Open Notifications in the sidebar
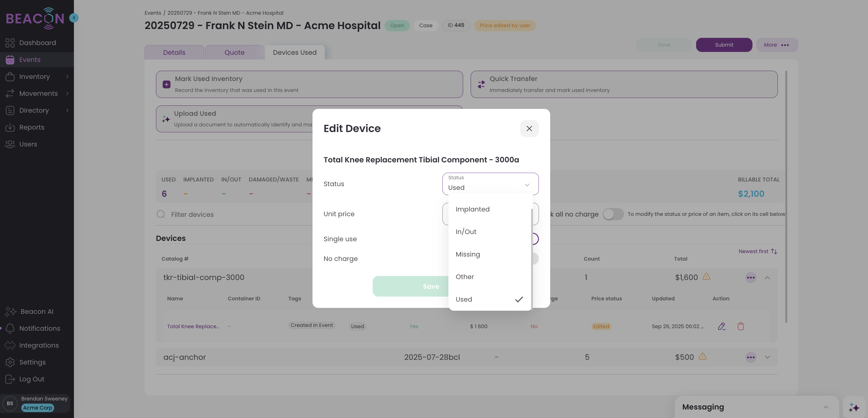 pyautogui.click(x=39, y=328)
